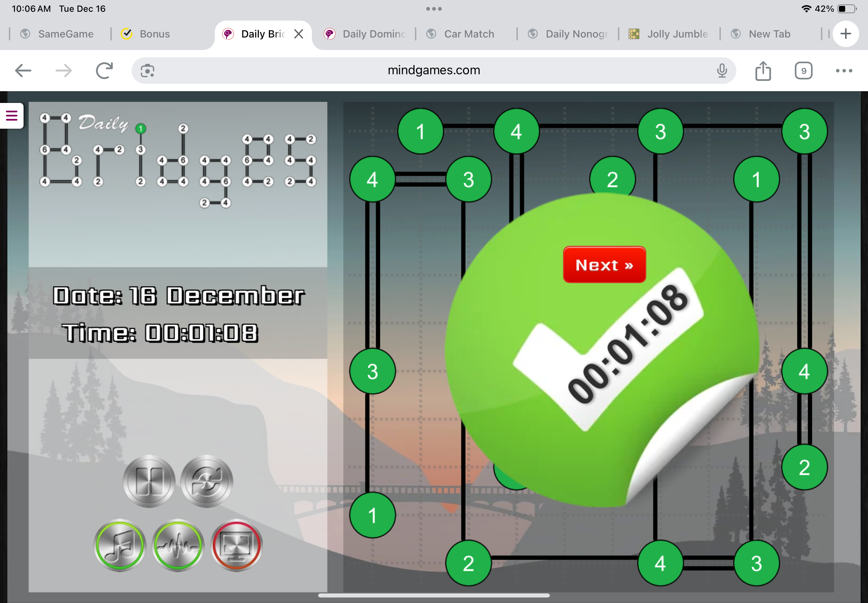Open tab overview showing 9 tabs

click(803, 71)
